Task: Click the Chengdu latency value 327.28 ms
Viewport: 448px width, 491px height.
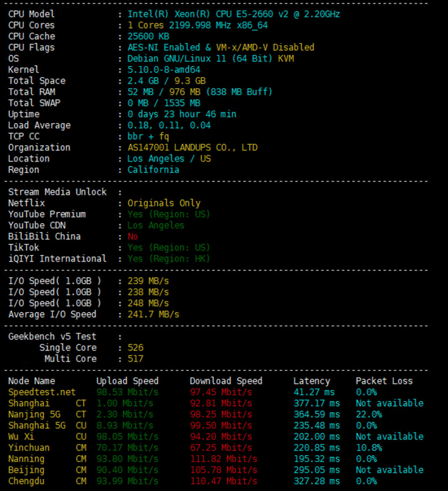Action: click(316, 481)
